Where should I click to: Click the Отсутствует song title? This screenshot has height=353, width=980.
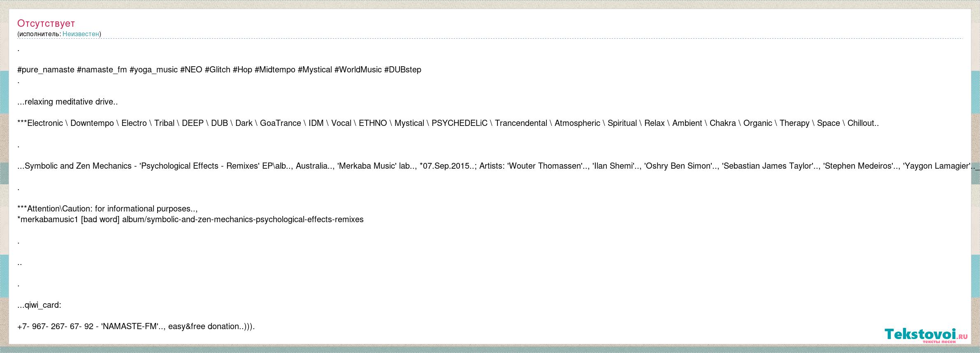point(46,23)
